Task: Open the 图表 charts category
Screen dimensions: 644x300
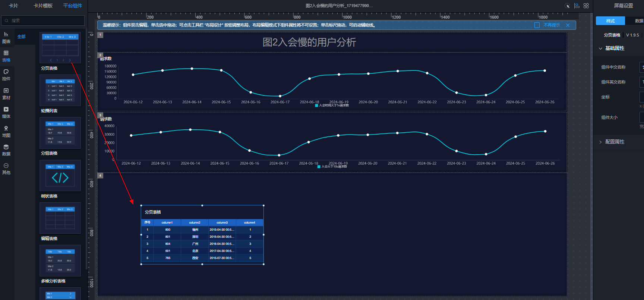Action: pyautogui.click(x=6, y=38)
